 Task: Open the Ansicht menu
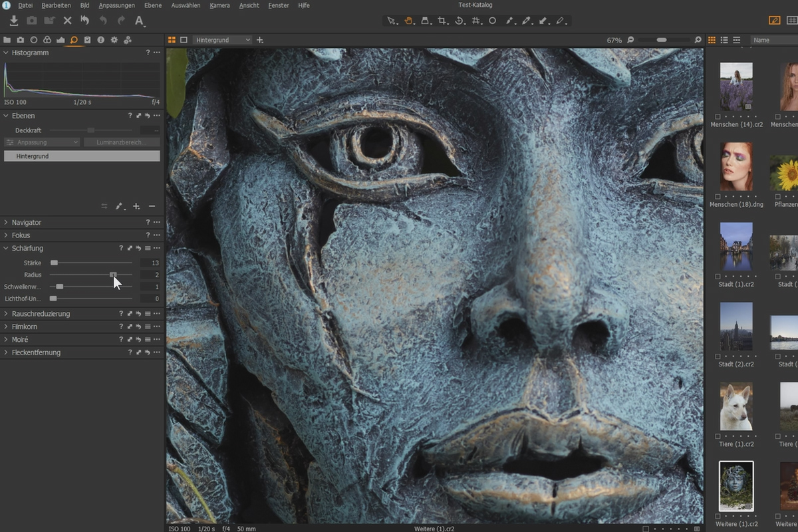coord(249,5)
